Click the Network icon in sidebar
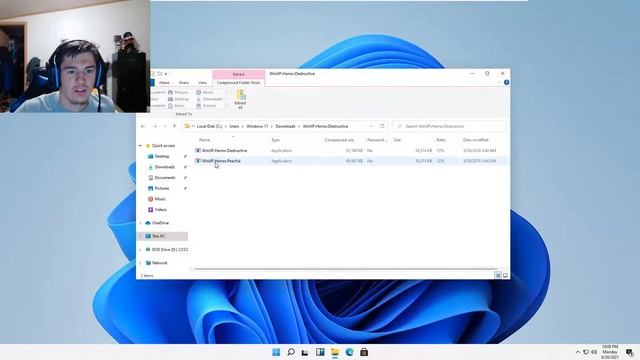The height and width of the screenshot is (360, 640). [x=148, y=263]
